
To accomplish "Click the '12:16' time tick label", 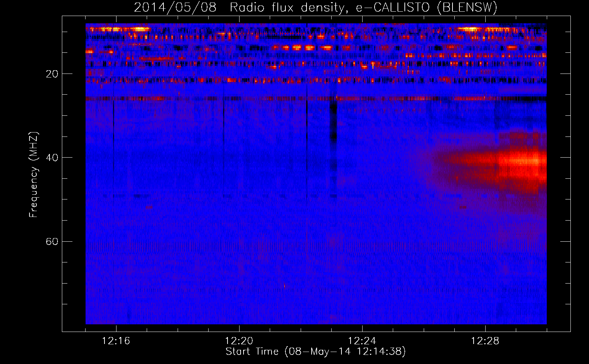I will coord(116,341).
